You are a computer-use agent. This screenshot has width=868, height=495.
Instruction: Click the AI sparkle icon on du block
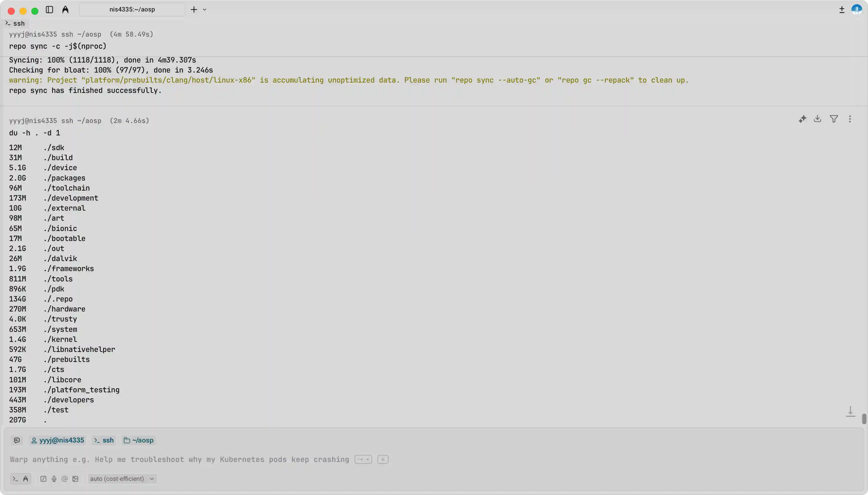point(802,119)
